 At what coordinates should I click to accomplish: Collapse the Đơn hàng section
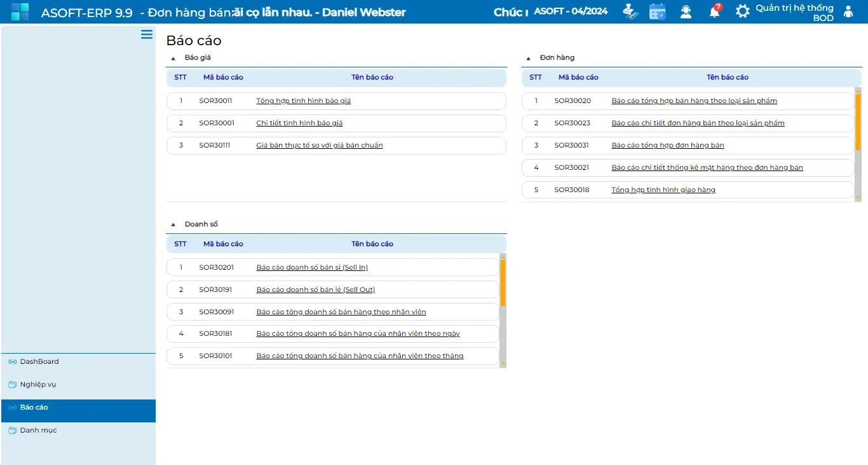coord(528,58)
